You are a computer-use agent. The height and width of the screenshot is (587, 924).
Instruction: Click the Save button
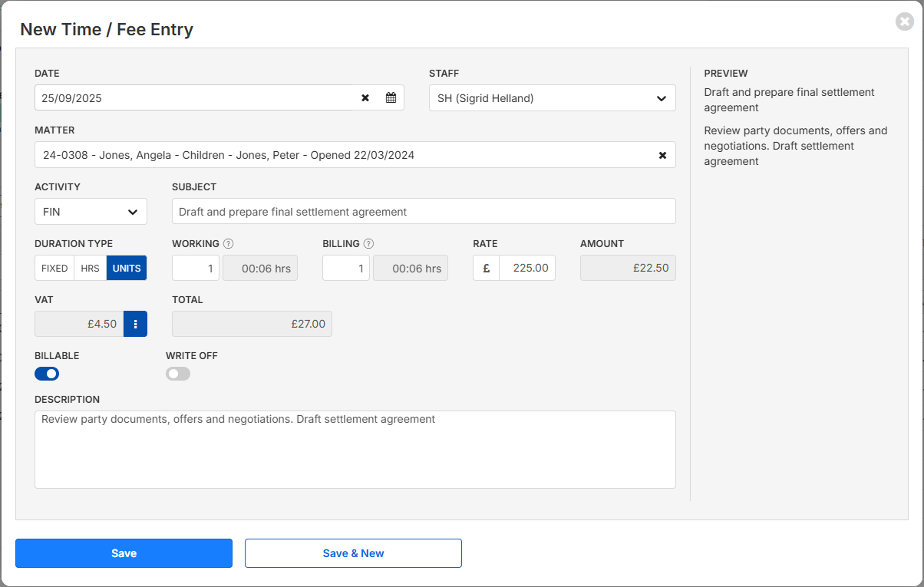coord(124,553)
